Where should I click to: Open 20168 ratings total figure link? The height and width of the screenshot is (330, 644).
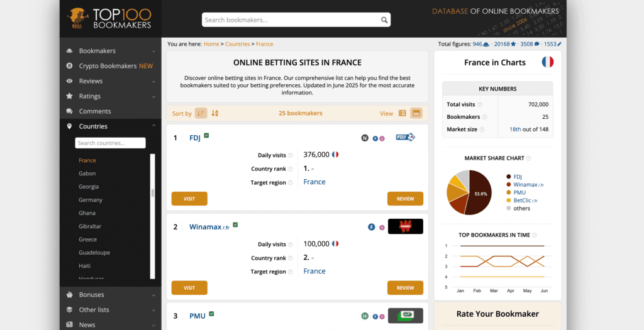tap(505, 44)
